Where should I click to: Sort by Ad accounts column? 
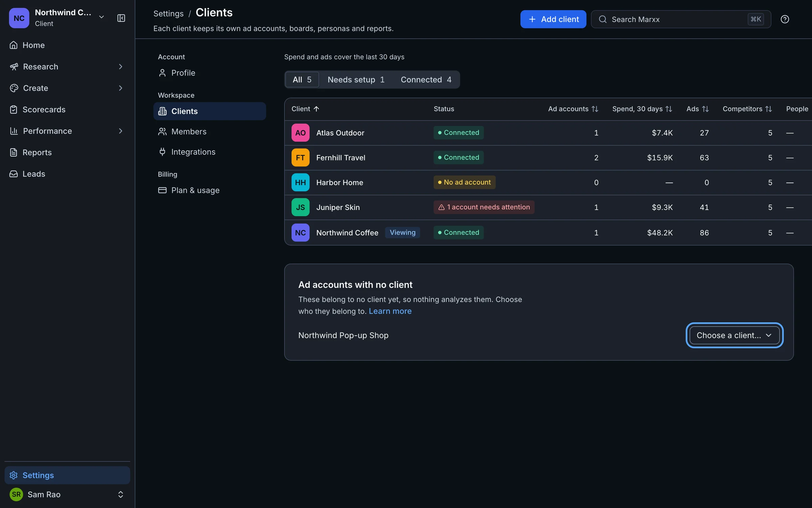[573, 109]
